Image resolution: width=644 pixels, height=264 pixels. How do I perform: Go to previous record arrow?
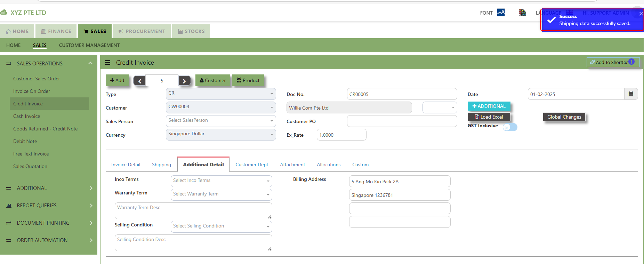(x=139, y=81)
